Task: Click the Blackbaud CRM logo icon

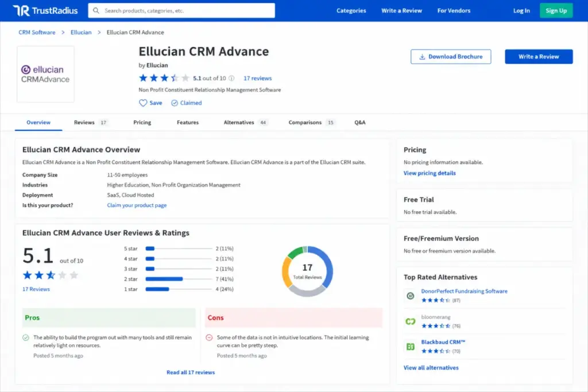Action: tap(411, 347)
